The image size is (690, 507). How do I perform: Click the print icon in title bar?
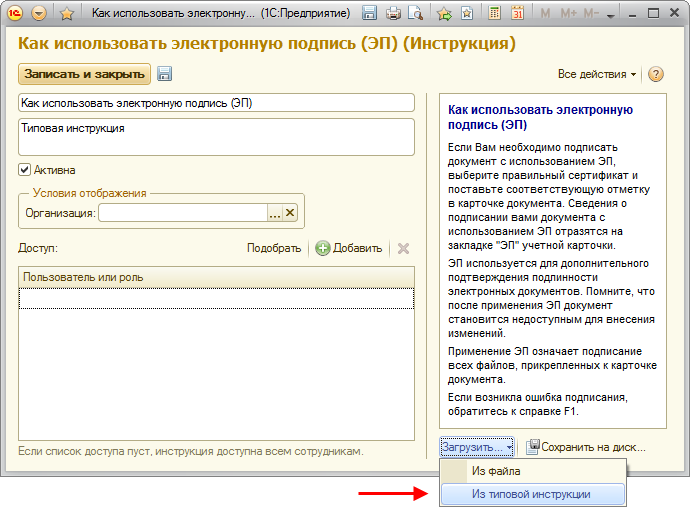click(393, 14)
